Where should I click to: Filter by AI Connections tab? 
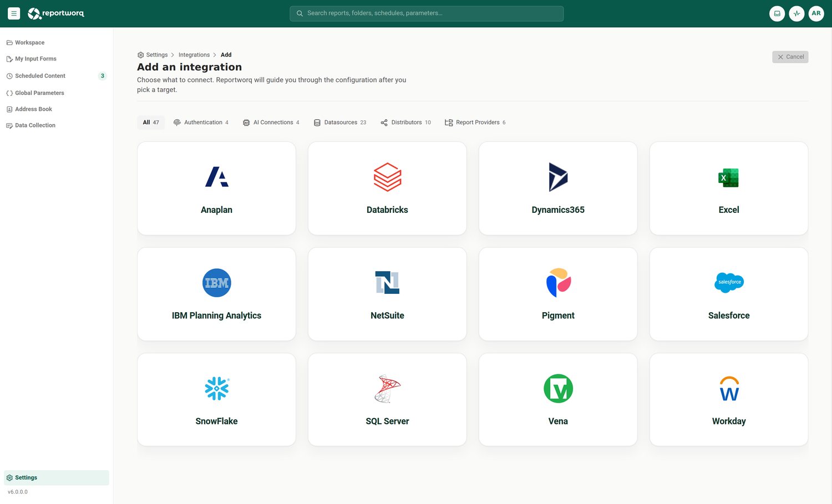(x=271, y=123)
